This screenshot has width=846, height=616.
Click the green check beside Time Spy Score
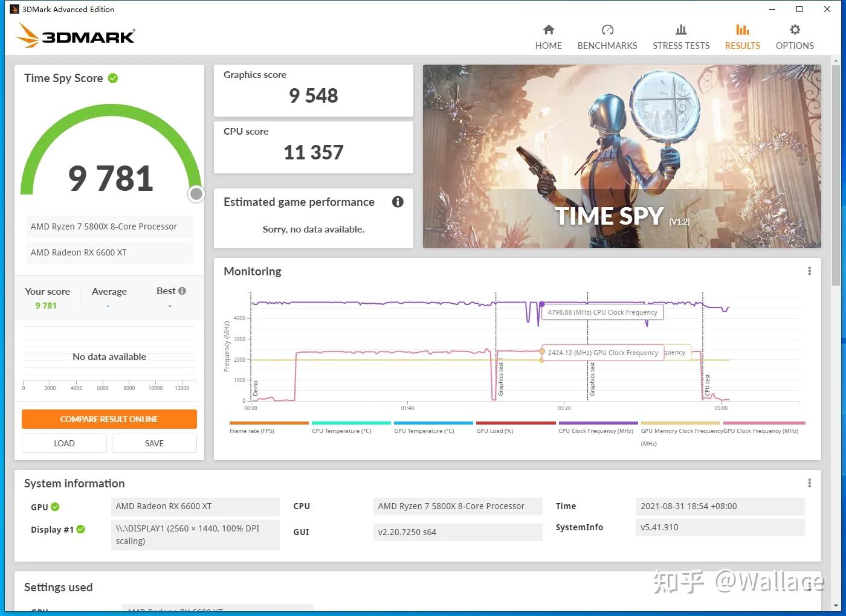pyautogui.click(x=113, y=78)
